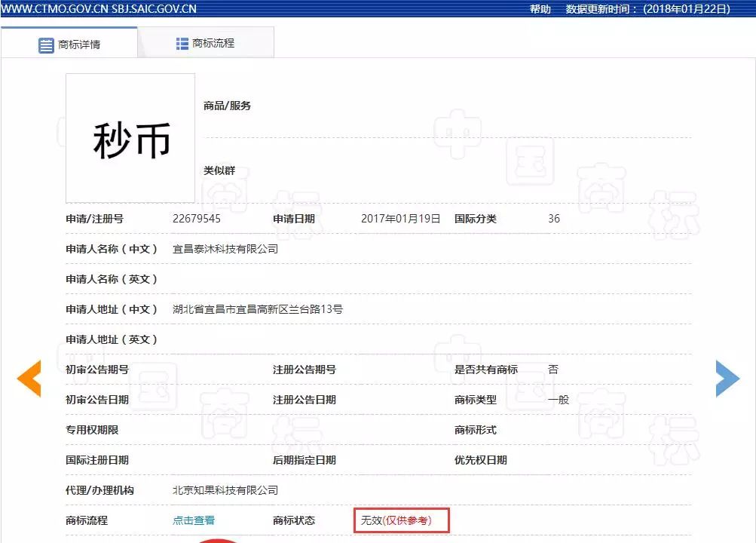The height and width of the screenshot is (543, 756).
Task: Click the 国际分类 label
Action: click(476, 219)
